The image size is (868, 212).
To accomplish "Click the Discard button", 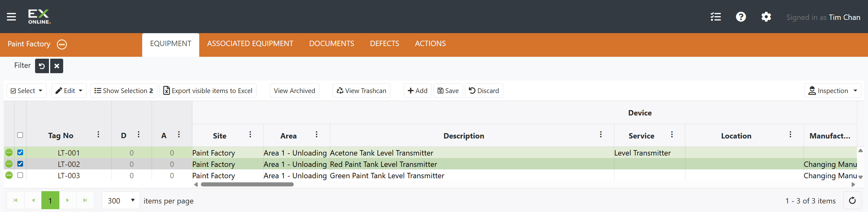I will 484,91.
